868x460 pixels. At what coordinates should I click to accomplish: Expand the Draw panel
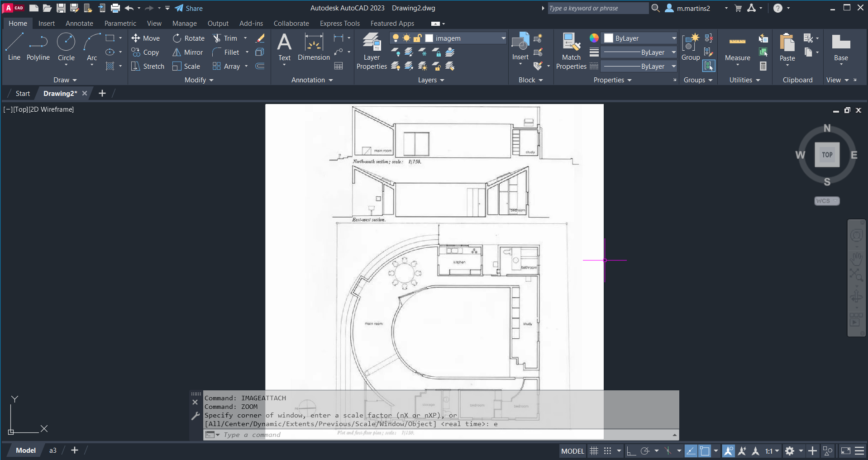pyautogui.click(x=65, y=80)
